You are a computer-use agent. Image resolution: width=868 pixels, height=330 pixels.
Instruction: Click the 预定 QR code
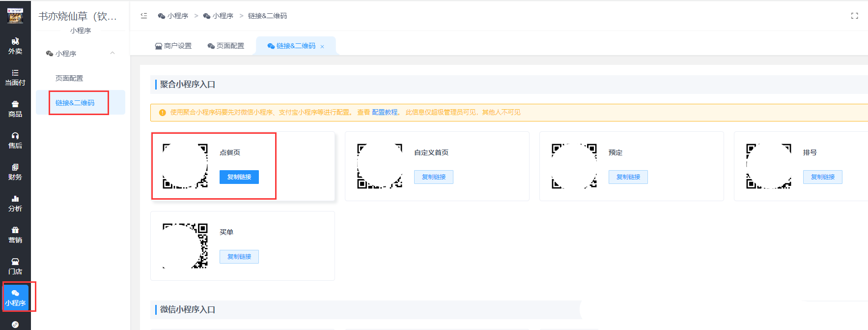point(574,166)
